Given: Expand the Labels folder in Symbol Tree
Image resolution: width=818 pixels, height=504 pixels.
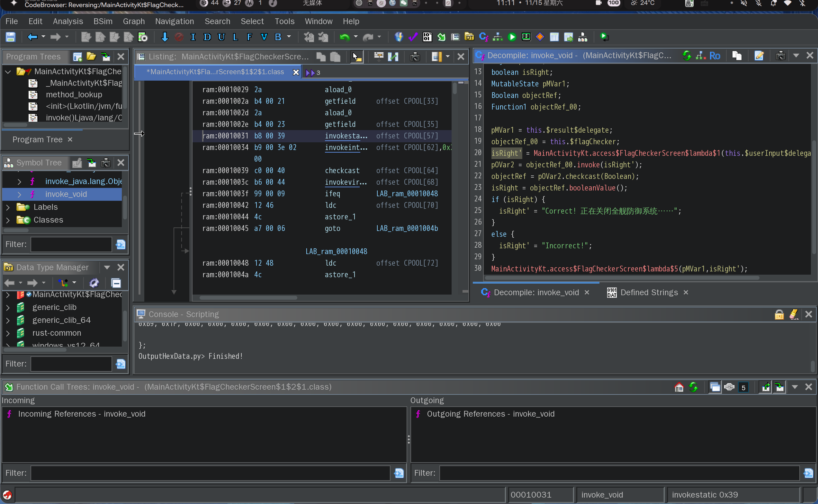Looking at the screenshot, I should point(8,207).
